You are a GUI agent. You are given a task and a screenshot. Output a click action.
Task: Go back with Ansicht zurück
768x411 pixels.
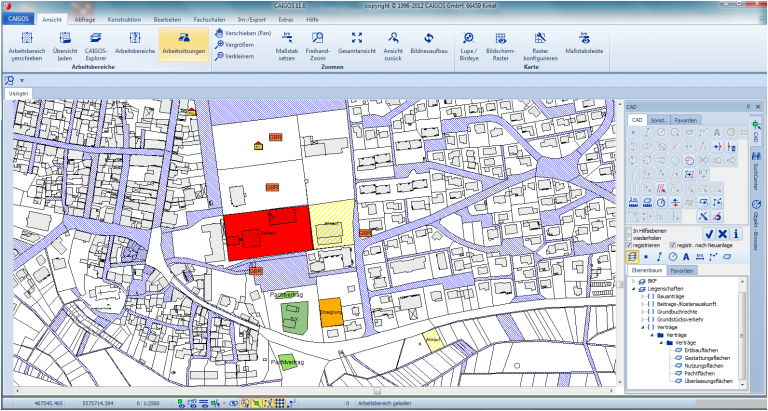[x=393, y=42]
